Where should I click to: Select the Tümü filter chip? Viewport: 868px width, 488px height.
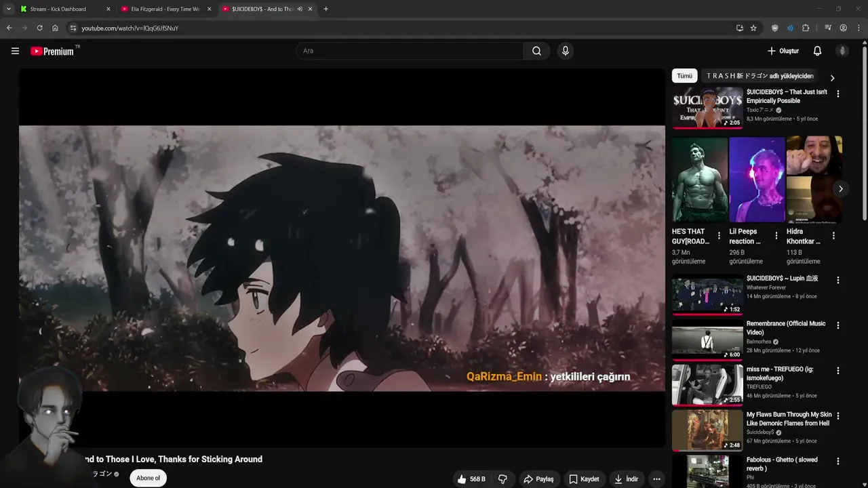click(x=685, y=76)
